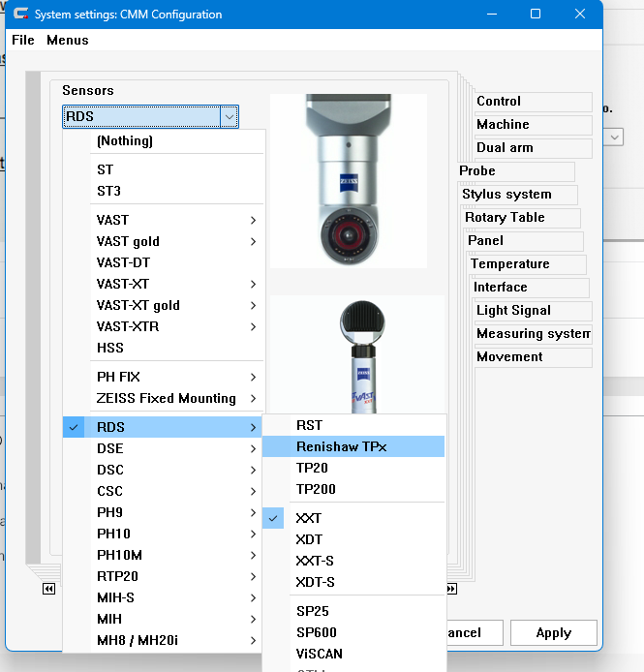644x672 pixels.
Task: Select the checked XXT sensor option
Action: 309,518
